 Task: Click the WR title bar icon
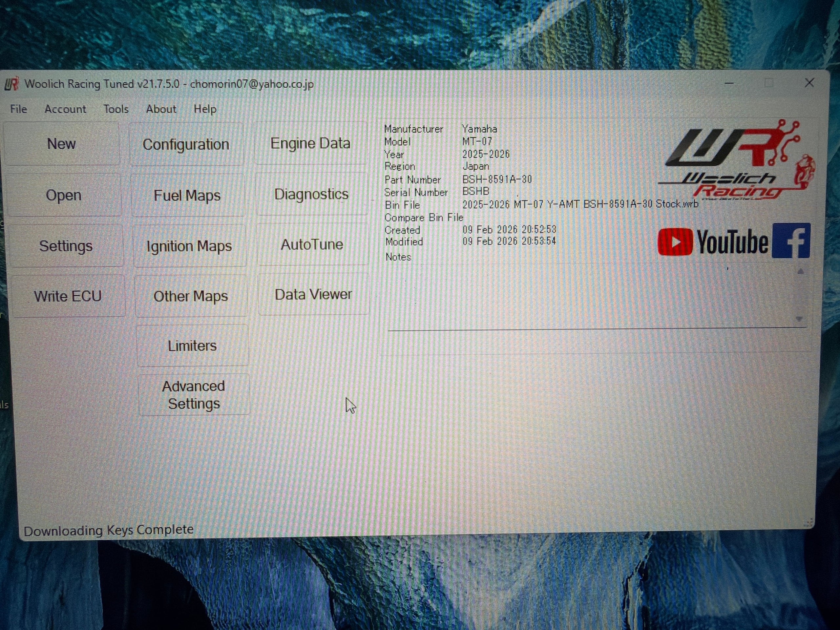[x=12, y=84]
